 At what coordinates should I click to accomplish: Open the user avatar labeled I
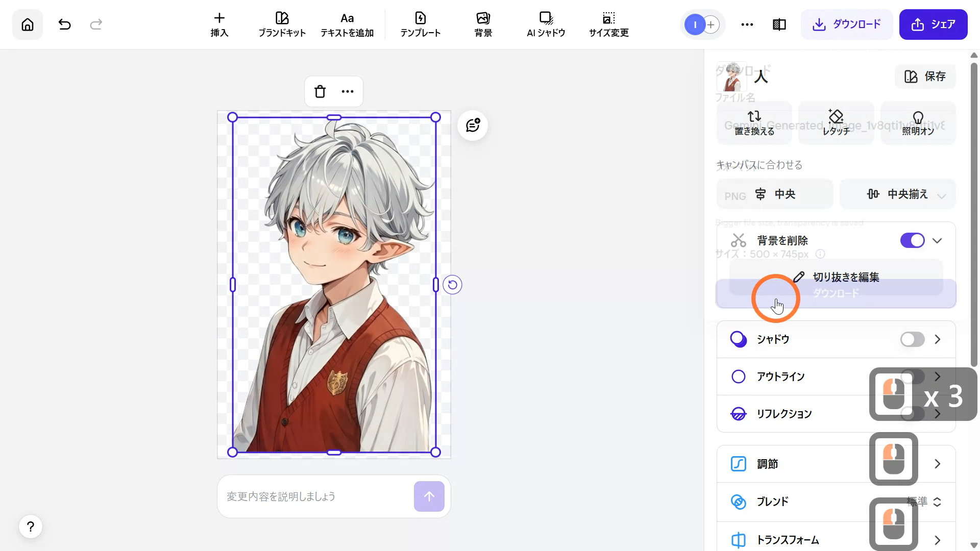[695, 24]
